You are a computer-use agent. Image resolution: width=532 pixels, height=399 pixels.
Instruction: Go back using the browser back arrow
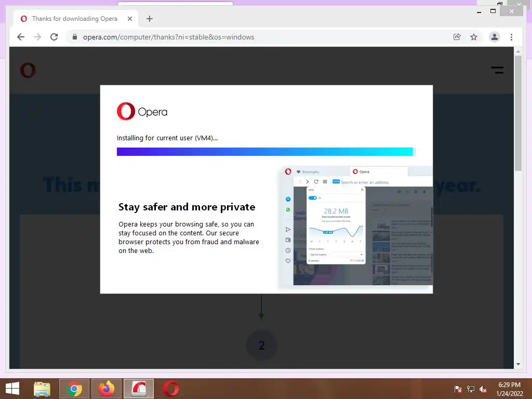(x=21, y=37)
